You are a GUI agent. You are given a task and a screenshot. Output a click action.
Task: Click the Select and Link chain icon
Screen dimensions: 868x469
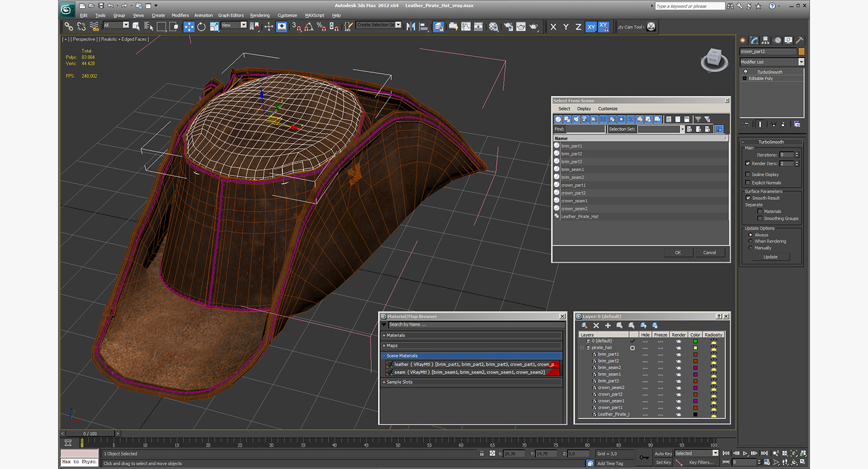click(69, 26)
